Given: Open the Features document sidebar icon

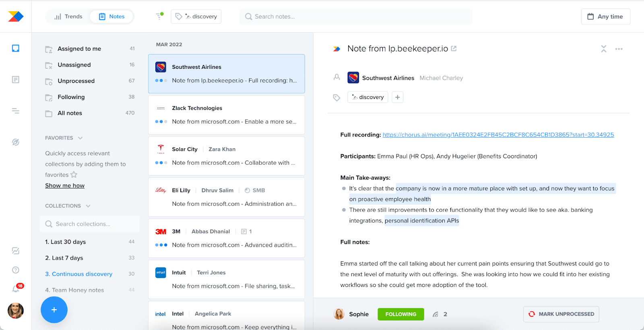Looking at the screenshot, I should pos(16,80).
